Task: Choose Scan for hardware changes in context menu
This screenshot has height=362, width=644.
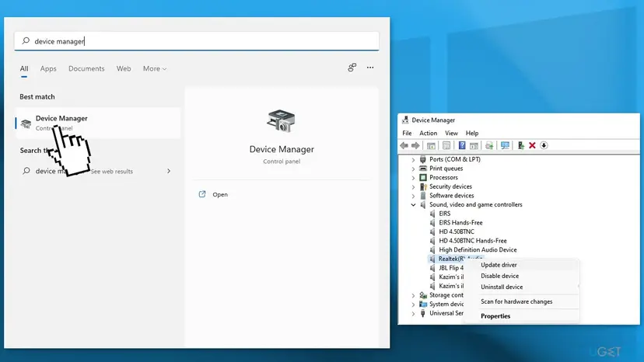Action: 522,301
